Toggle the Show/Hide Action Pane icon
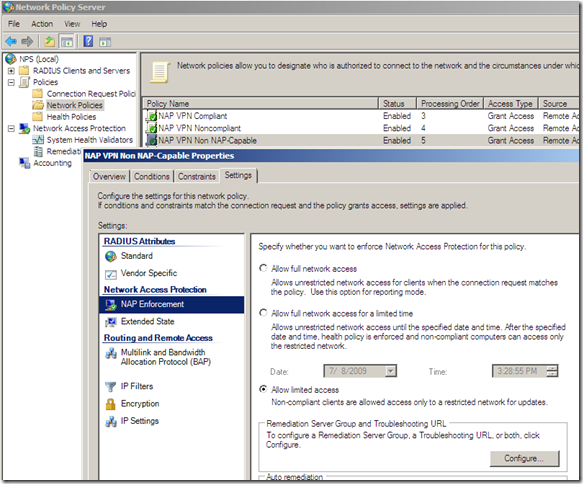 tap(105, 42)
